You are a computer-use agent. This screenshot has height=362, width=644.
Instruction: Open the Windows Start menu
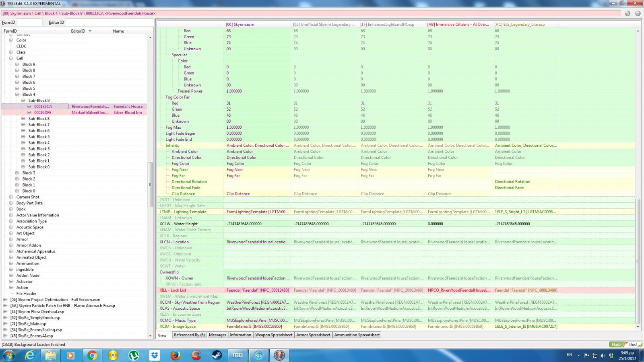pos(9,355)
